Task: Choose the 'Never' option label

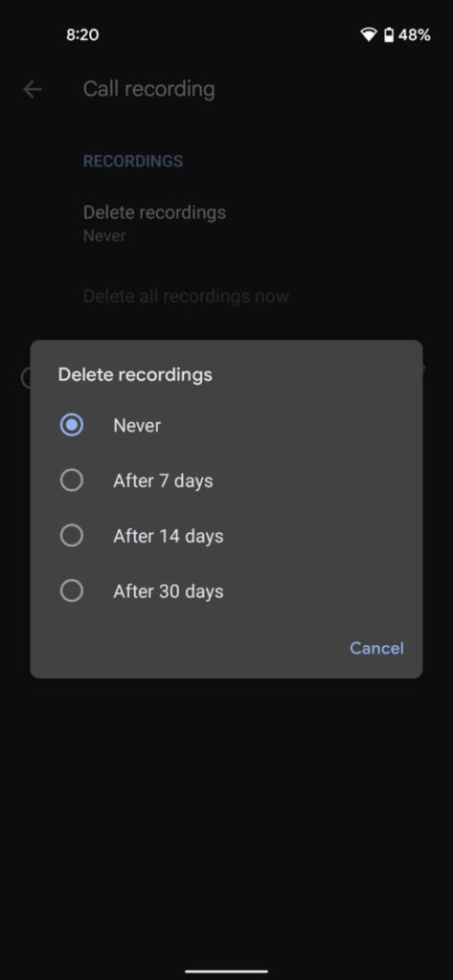Action: (x=137, y=426)
